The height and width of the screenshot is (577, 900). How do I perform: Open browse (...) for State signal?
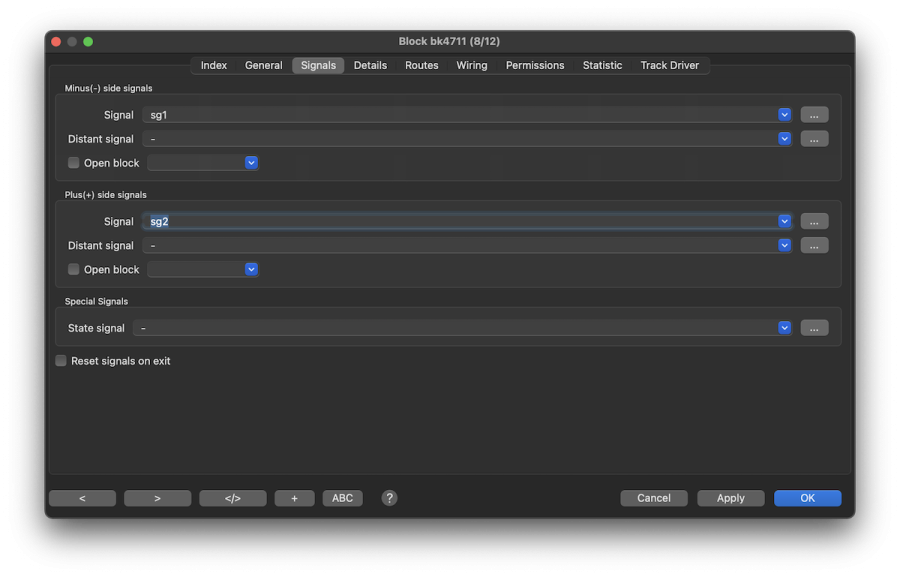(x=813, y=328)
